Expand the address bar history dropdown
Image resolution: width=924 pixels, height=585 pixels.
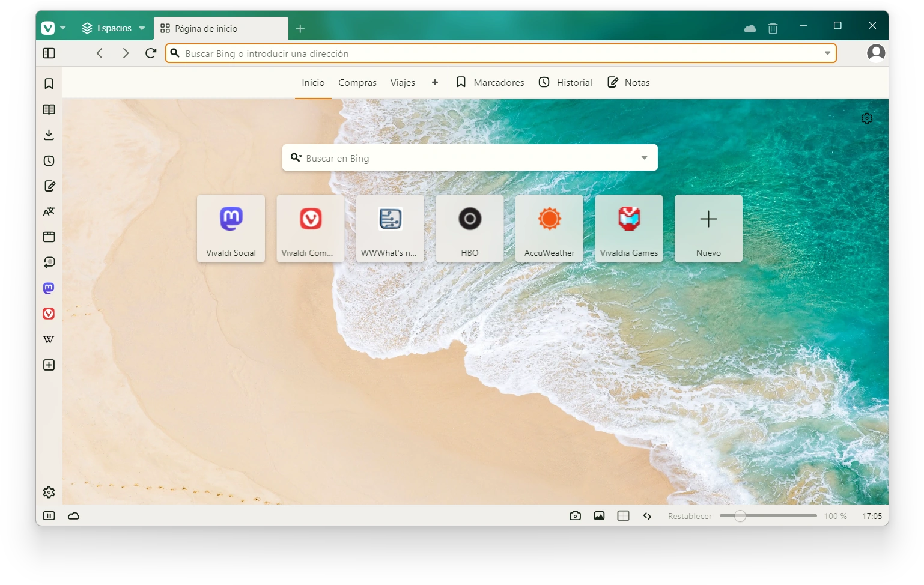[827, 53]
